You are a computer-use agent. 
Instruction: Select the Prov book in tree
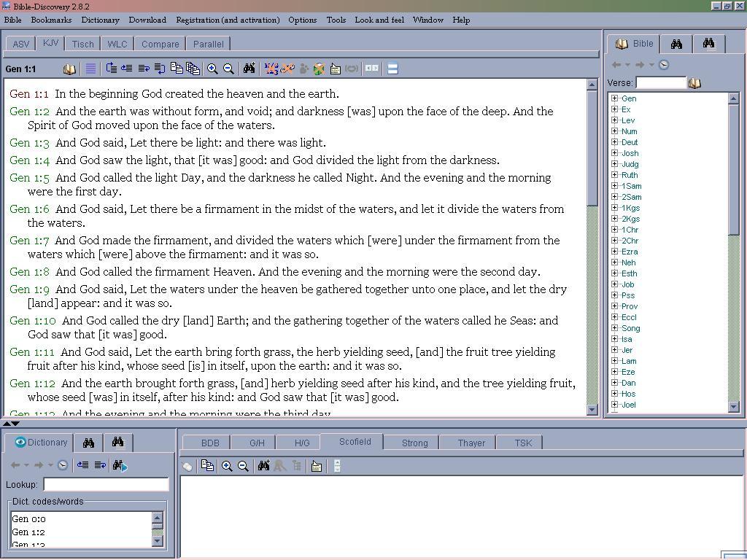[630, 306]
